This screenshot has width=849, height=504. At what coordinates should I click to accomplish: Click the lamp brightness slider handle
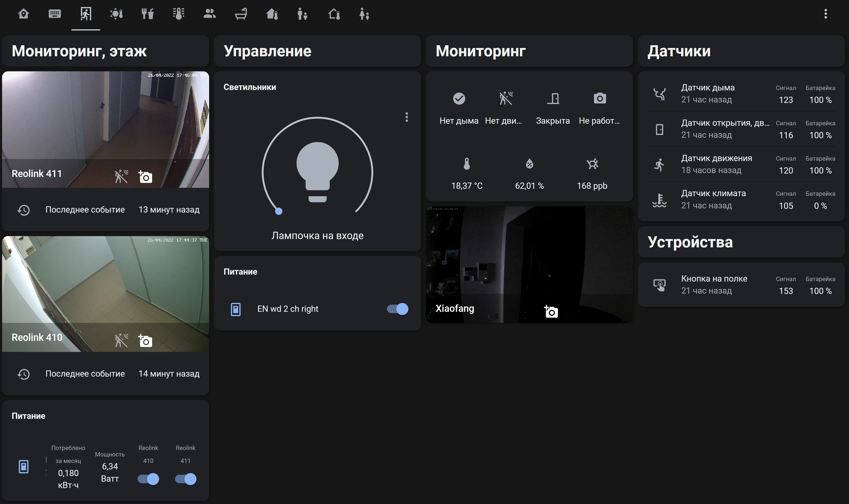pyautogui.click(x=279, y=211)
